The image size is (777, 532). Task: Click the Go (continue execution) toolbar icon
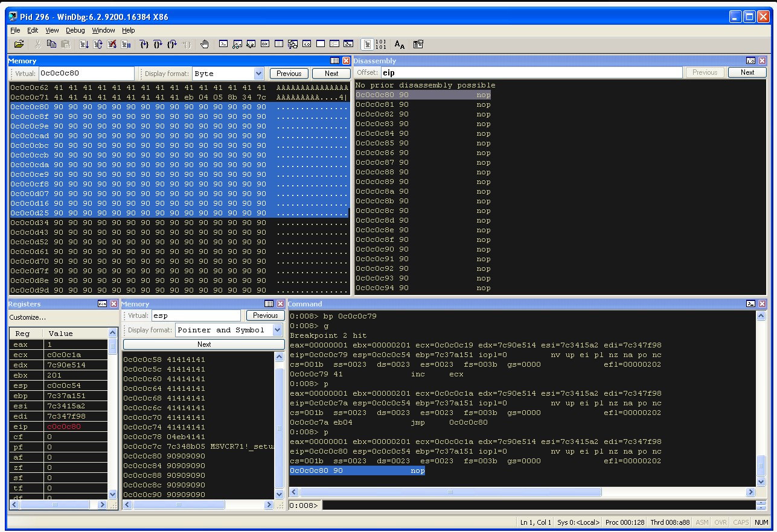84,44
